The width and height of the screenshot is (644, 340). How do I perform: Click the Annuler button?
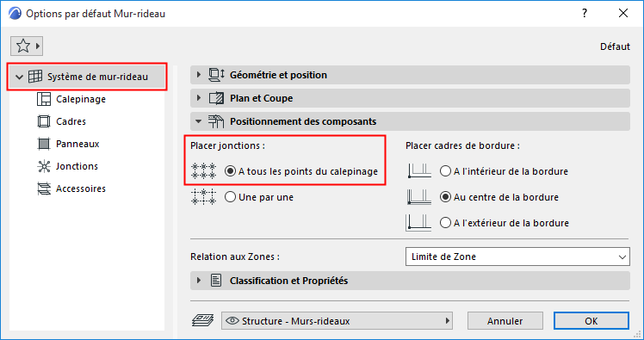[x=505, y=321]
